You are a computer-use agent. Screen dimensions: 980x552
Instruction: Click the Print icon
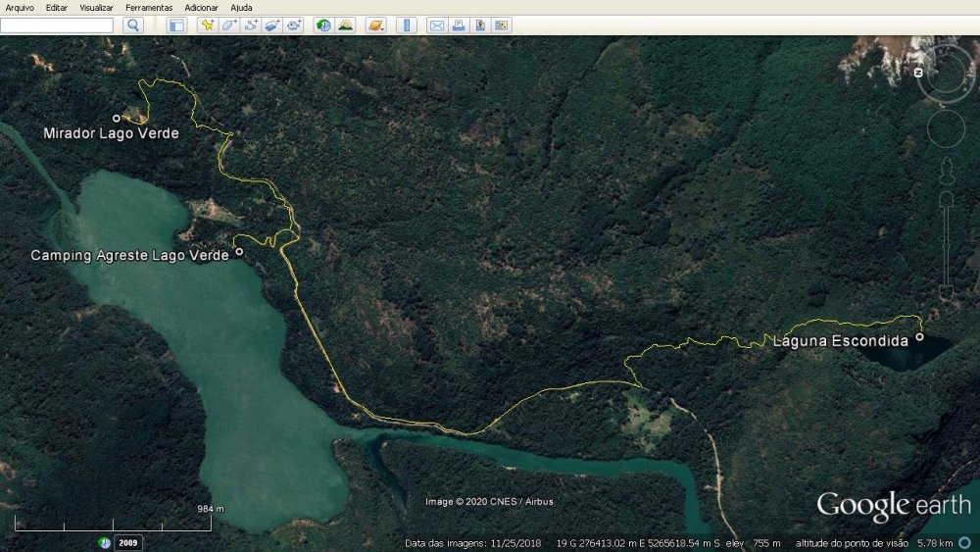pos(458,25)
